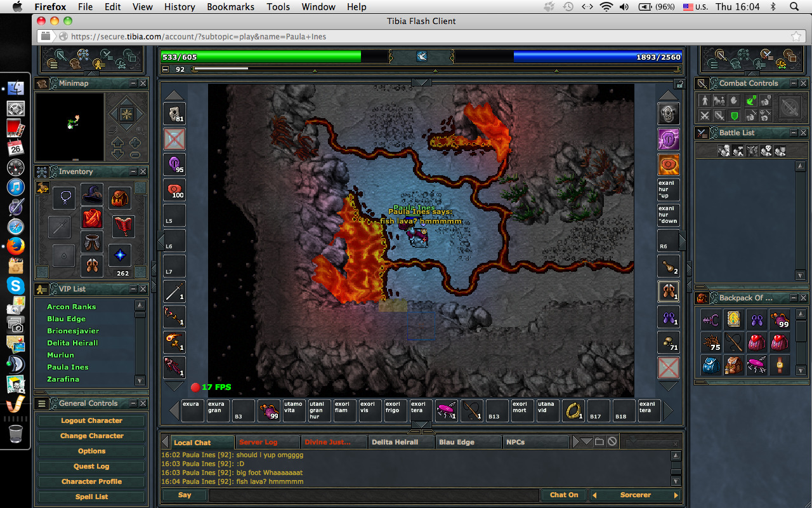Screen dimensions: 812x508
Task: Toggle battle list Players filter icon
Action: [x=723, y=150]
